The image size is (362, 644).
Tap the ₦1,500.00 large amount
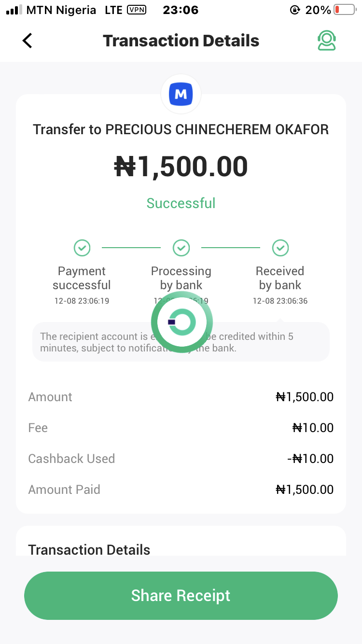tap(181, 167)
